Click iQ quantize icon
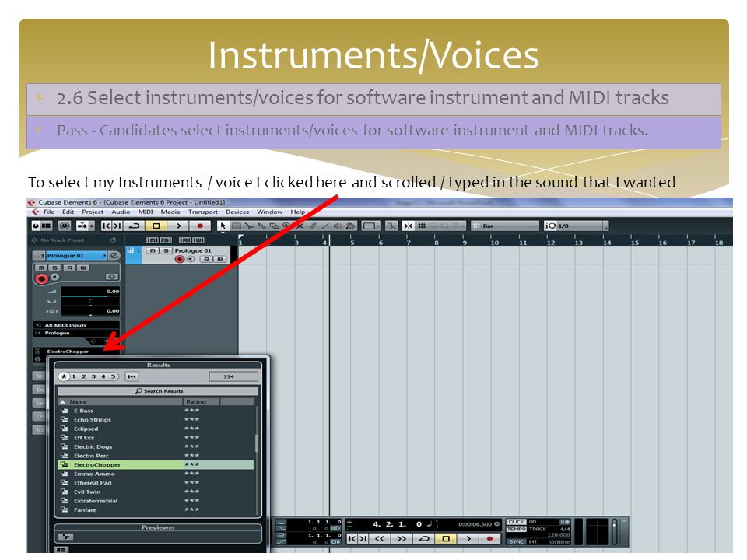 [550, 226]
